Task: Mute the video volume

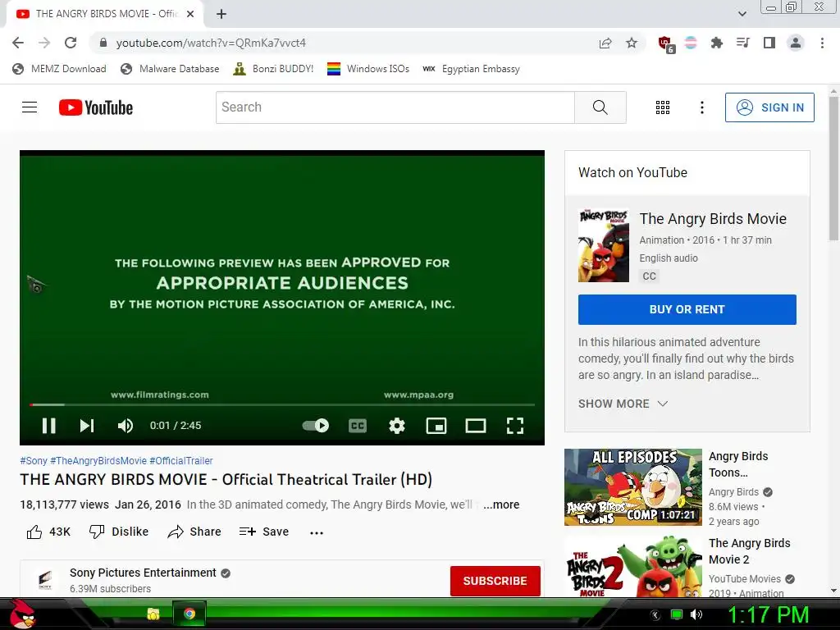Action: pos(125,426)
